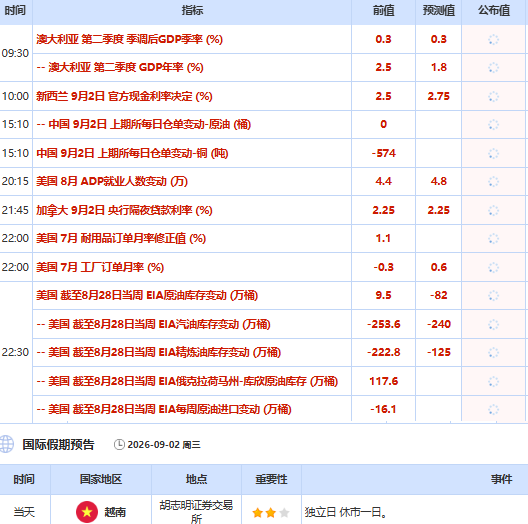The width and height of the screenshot is (528, 524).
Task: Click the 事件 column header
Action: pyautogui.click(x=501, y=479)
